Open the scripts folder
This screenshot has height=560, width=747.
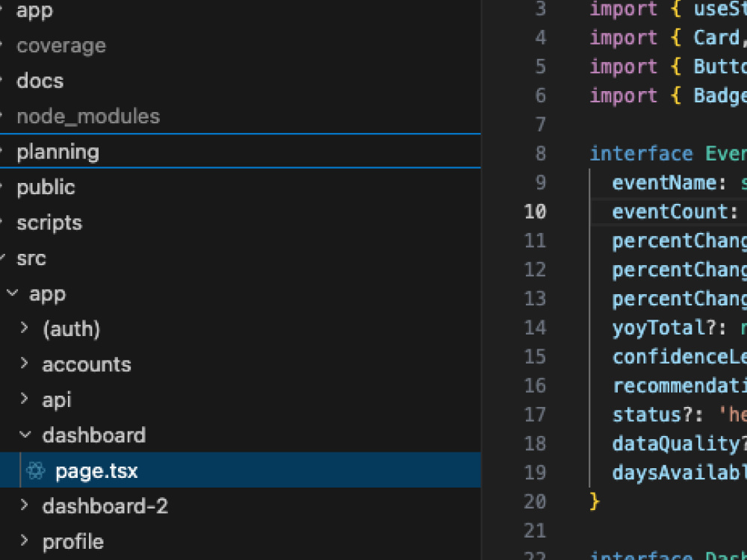[240, 223]
